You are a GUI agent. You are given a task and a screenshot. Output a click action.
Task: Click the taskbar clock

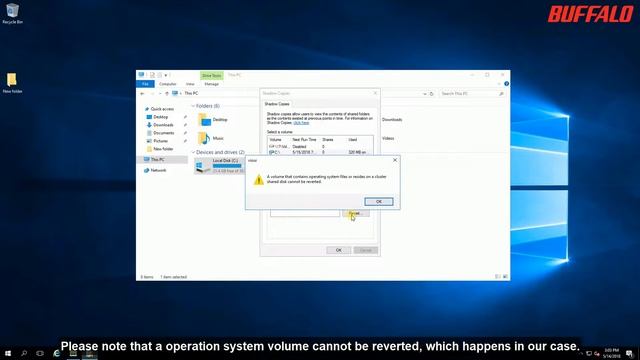[x=611, y=353]
